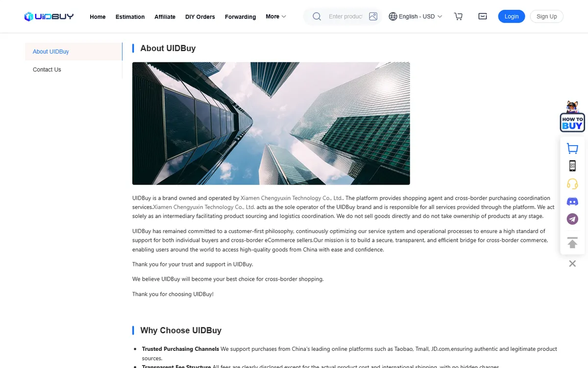Close the floating sidebar with X
Viewport: 588px width, 368px height.
tap(572, 263)
